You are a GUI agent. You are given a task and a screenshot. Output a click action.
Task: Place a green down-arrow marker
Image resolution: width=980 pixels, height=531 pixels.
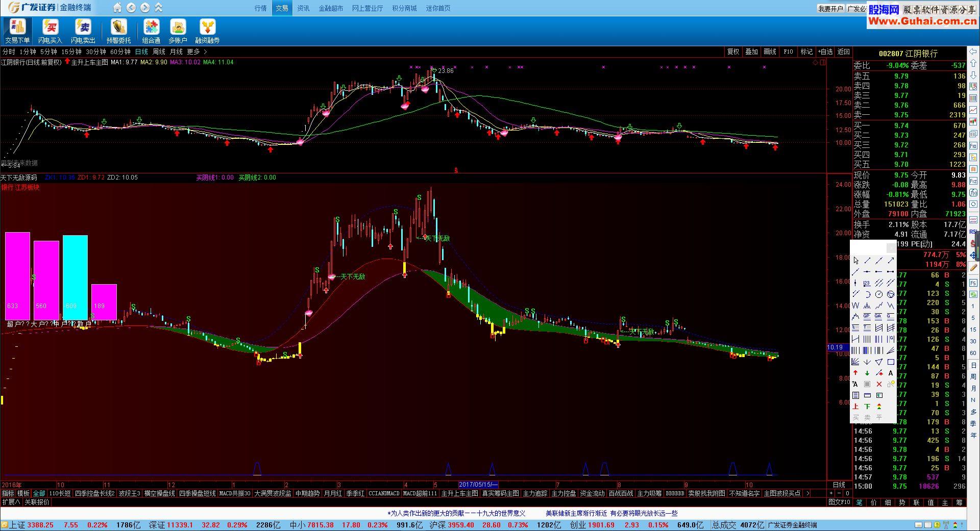tap(867, 373)
